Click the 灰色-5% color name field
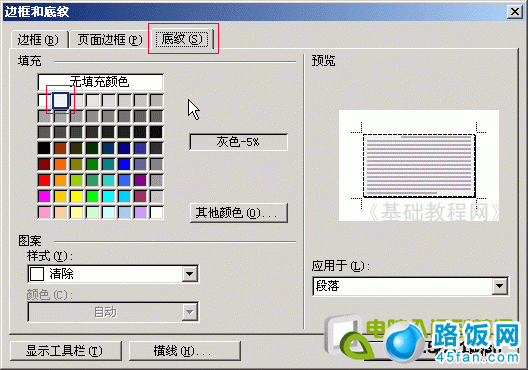528x370 pixels. click(238, 142)
